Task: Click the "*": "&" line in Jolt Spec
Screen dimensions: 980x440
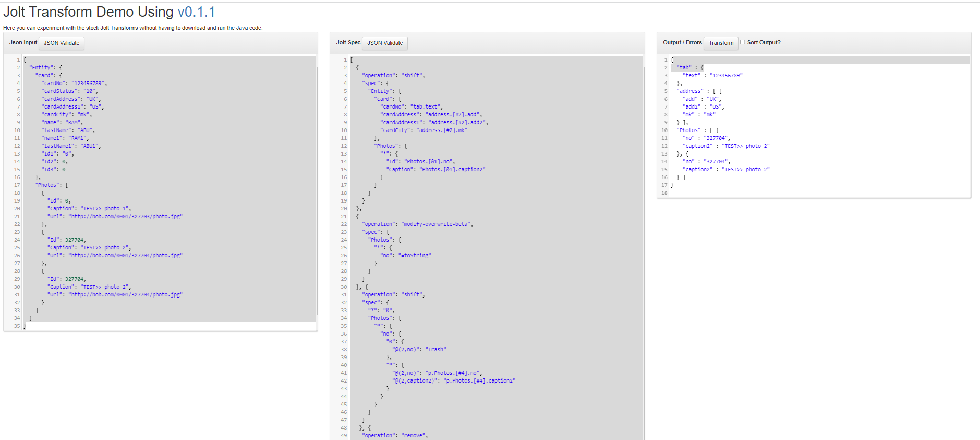Action: coord(381,310)
